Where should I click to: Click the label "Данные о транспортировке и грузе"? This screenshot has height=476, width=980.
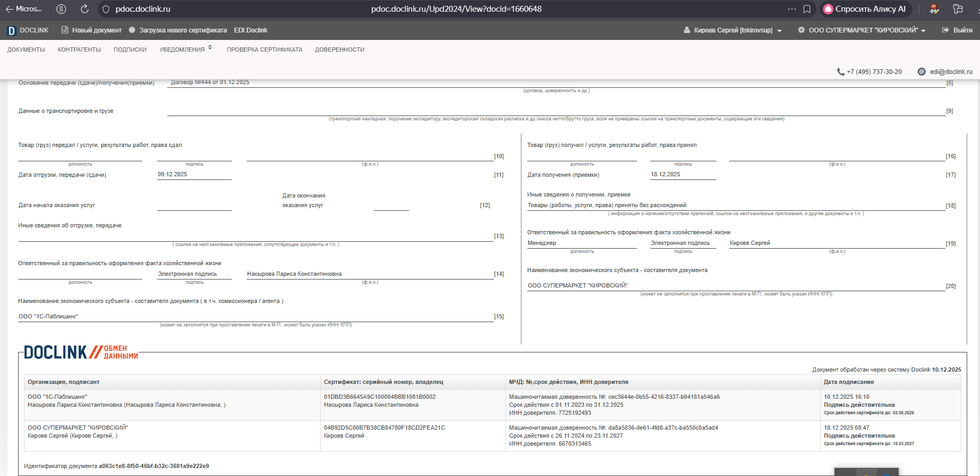(66, 111)
